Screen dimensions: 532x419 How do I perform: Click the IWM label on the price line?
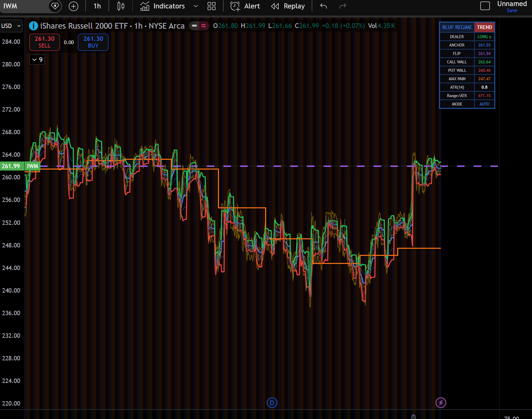click(33, 166)
